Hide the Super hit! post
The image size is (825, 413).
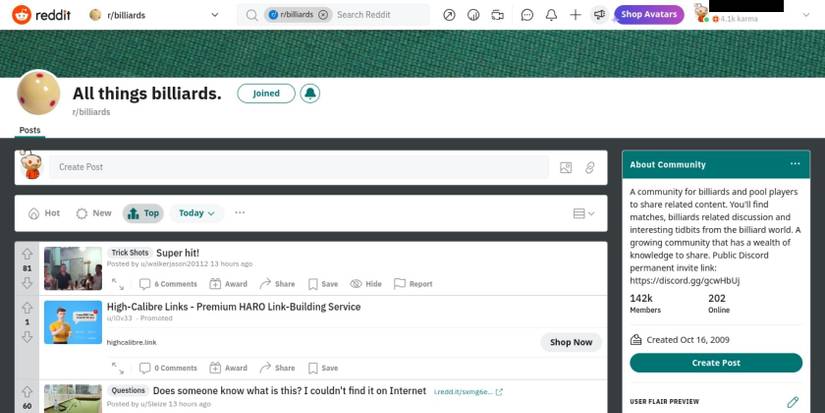coord(366,284)
